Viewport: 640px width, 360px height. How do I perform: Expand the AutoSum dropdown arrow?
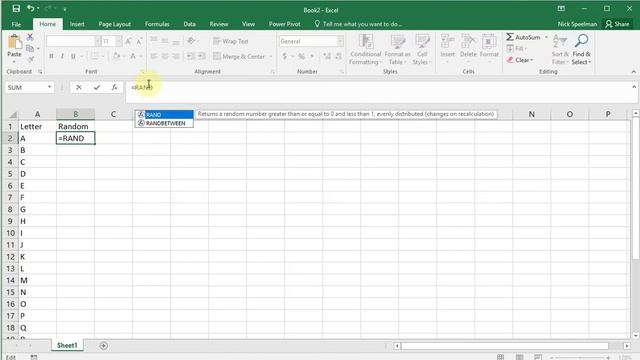546,37
